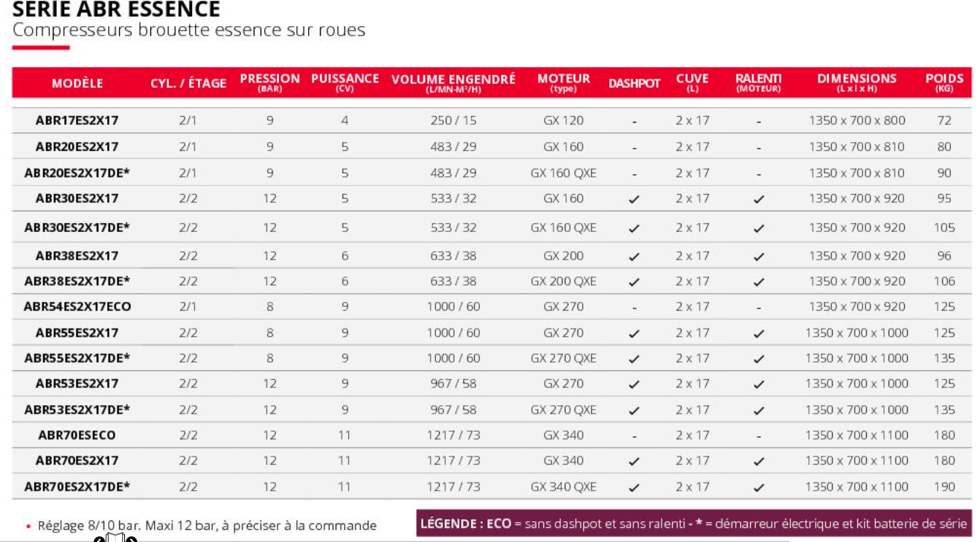Select the DIMENSIONS column header

pos(856,83)
